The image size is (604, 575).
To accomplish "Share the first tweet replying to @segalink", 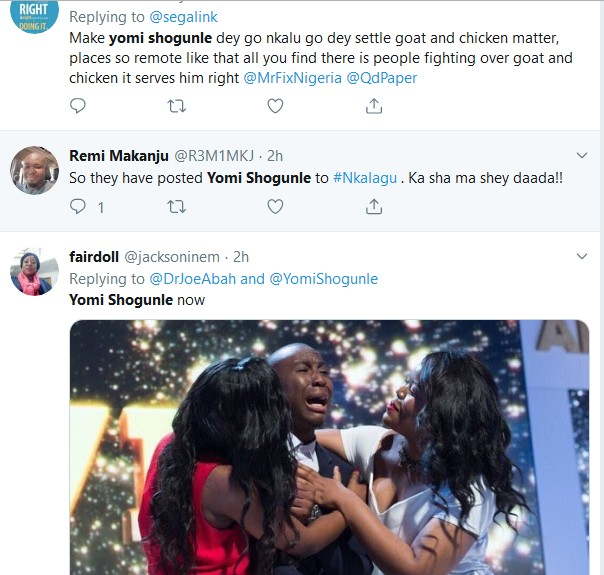I will pyautogui.click(x=374, y=105).
